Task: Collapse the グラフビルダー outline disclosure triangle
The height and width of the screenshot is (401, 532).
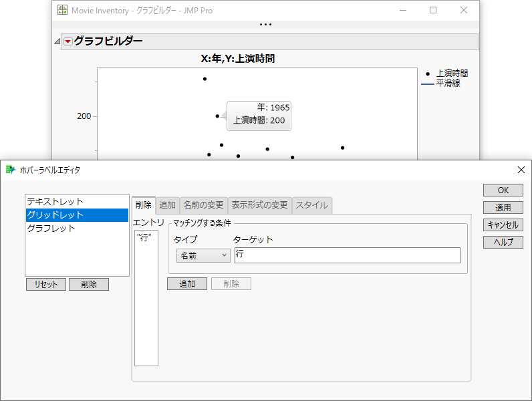Action: point(57,41)
